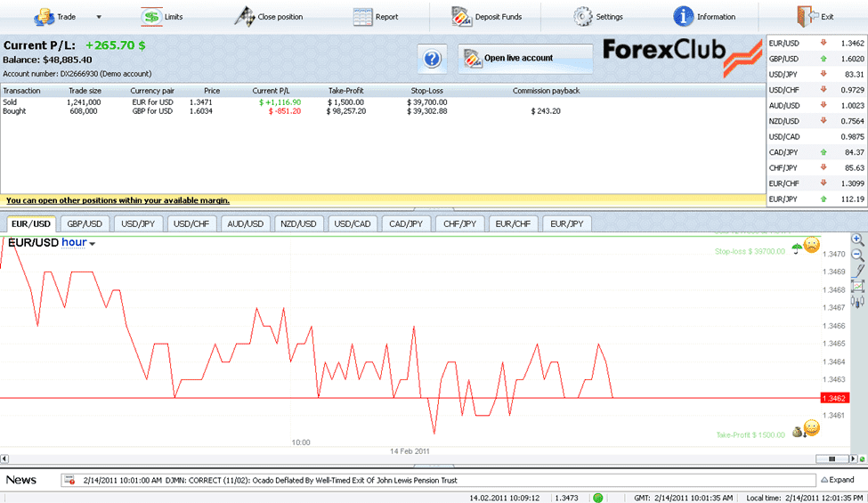Switch chart to candlestick view
Screen dimensions: 868x503
pos(857,302)
